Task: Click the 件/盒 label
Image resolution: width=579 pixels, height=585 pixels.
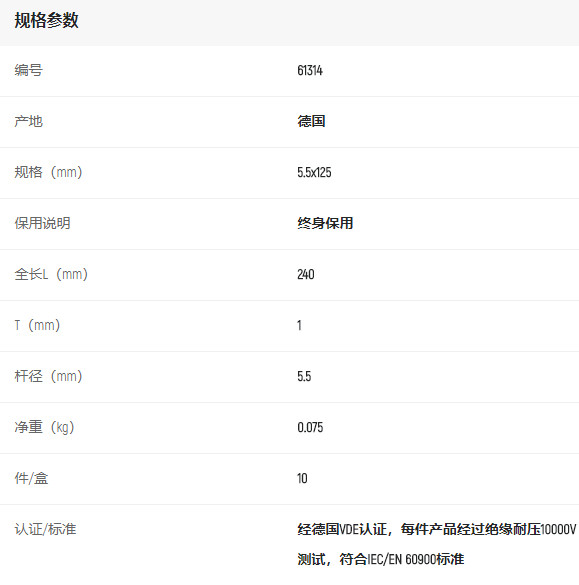Action: point(31,478)
